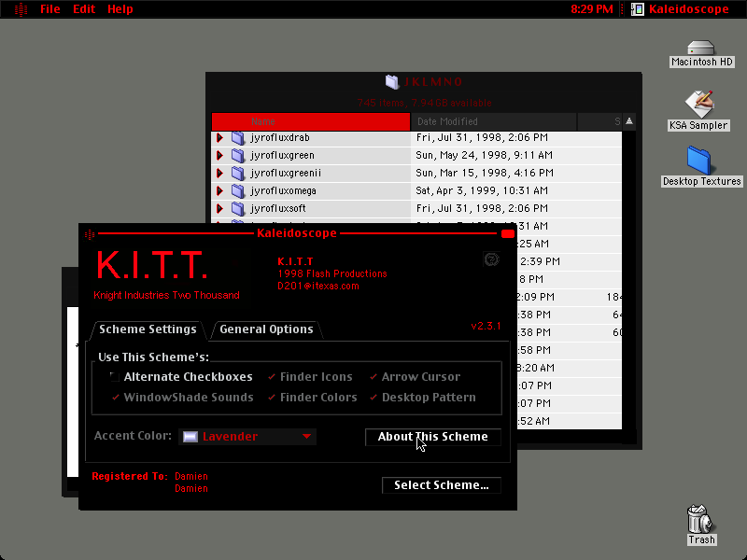The width and height of the screenshot is (747, 560).
Task: Switch to the General Options tab
Action: coord(266,329)
